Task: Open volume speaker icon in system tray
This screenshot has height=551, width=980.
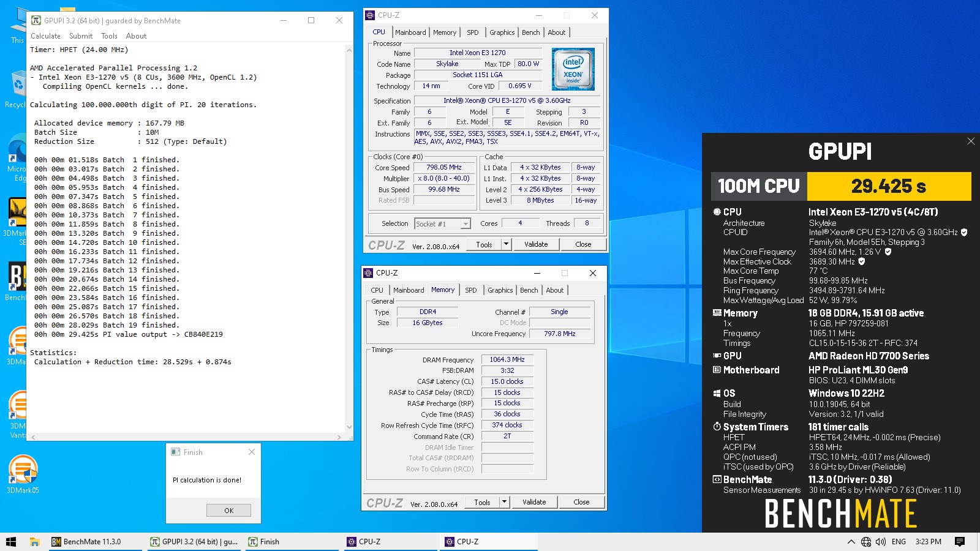Action: 881,542
